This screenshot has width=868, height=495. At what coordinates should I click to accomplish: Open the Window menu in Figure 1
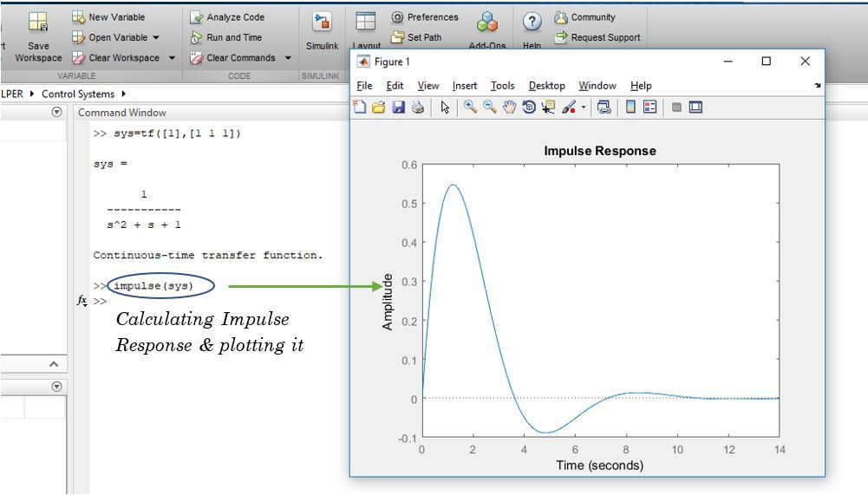(x=597, y=85)
